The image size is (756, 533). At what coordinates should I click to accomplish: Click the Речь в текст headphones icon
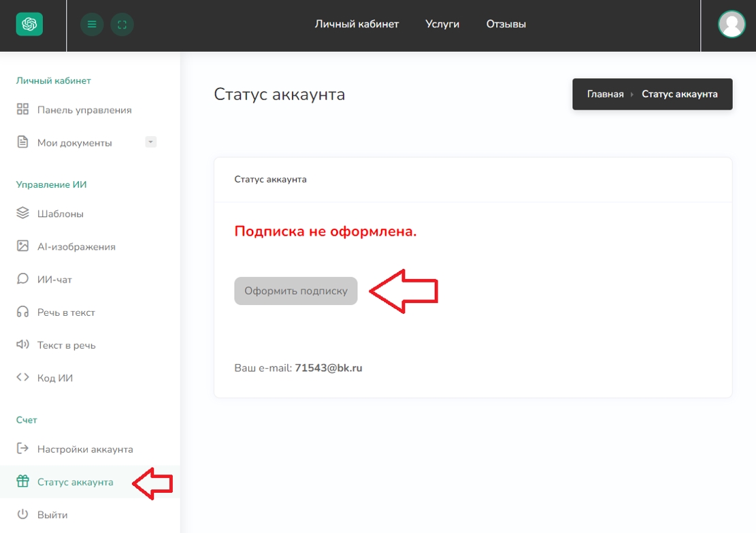pos(22,311)
